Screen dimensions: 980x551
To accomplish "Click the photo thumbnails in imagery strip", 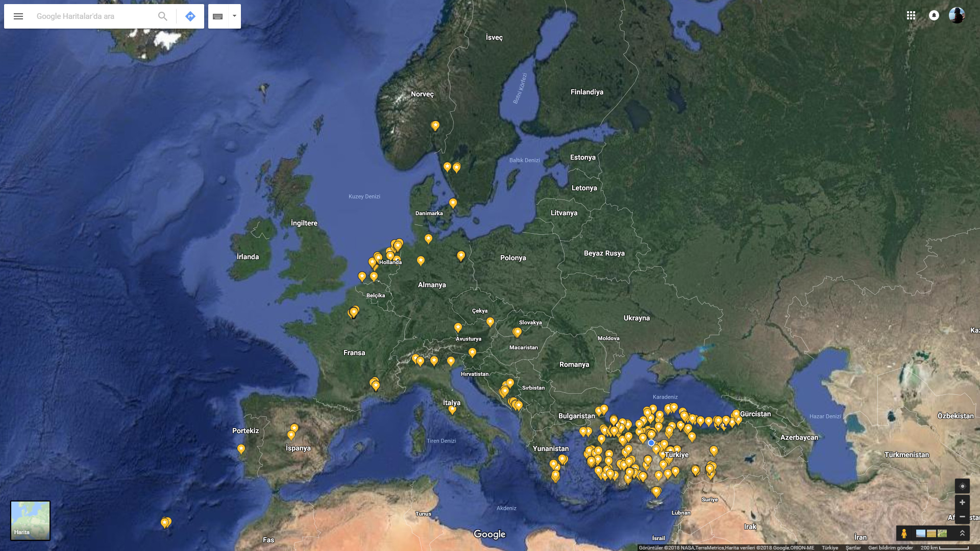I will click(932, 533).
